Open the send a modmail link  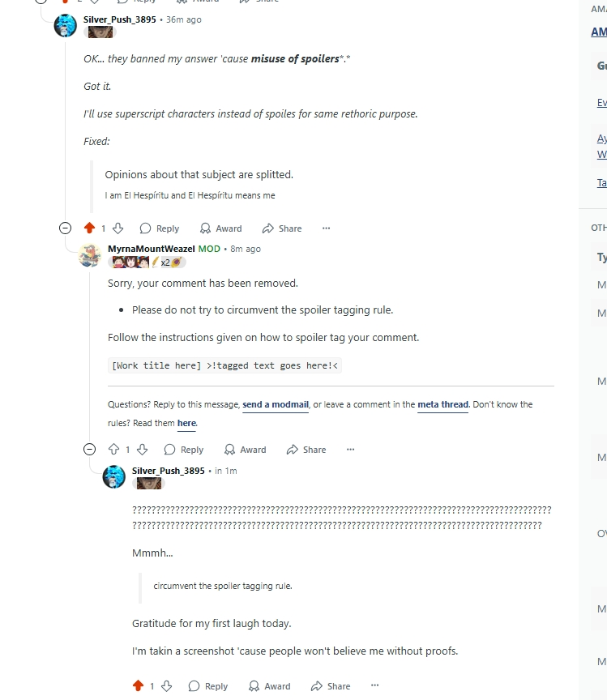pos(276,404)
